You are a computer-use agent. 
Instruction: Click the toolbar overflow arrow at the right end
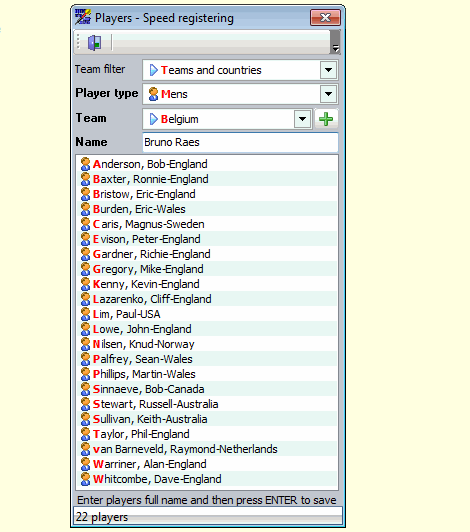point(335,42)
